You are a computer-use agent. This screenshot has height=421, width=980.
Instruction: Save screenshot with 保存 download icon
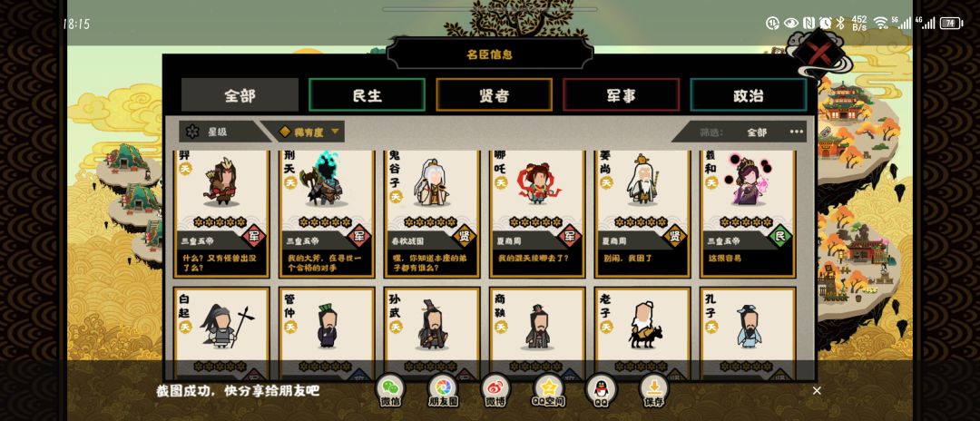pos(653,391)
